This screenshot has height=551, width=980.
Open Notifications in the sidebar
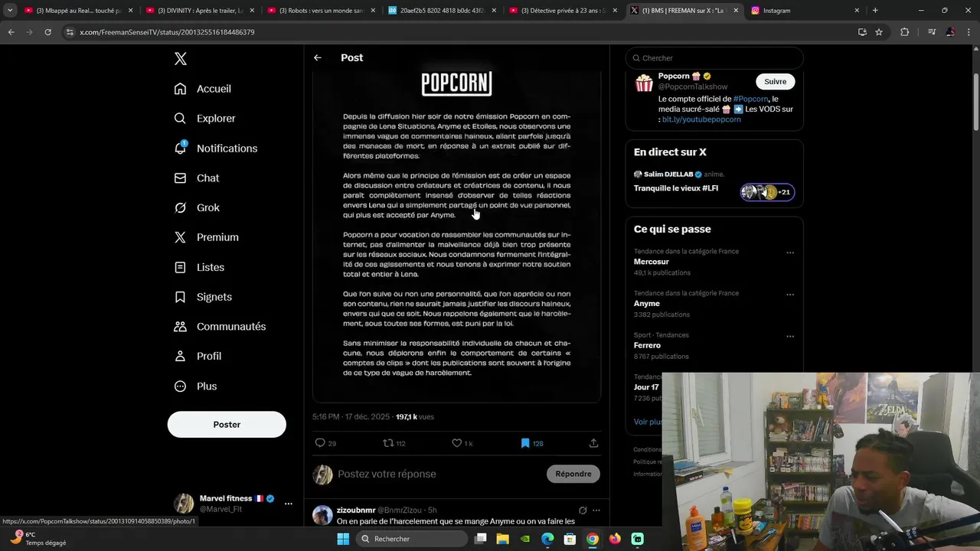[x=216, y=148]
